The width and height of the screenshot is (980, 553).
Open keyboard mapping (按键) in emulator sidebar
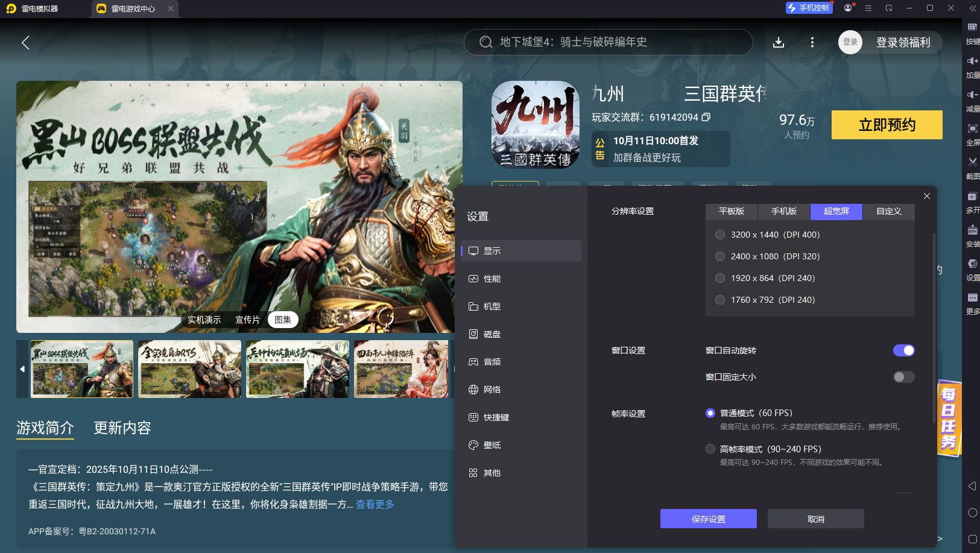click(x=972, y=33)
